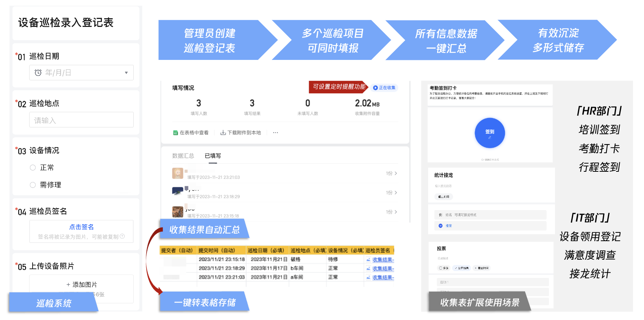Open 收集结果 link in the b车间 row

coord(383,268)
